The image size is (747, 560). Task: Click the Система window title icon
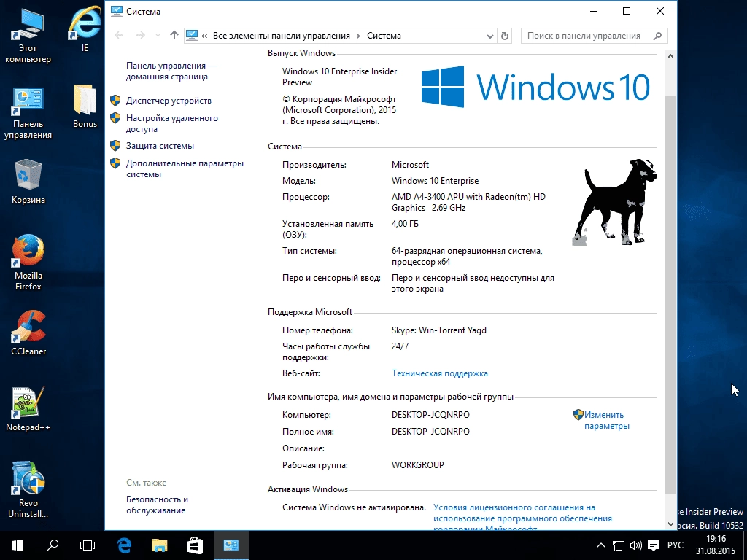(x=116, y=12)
